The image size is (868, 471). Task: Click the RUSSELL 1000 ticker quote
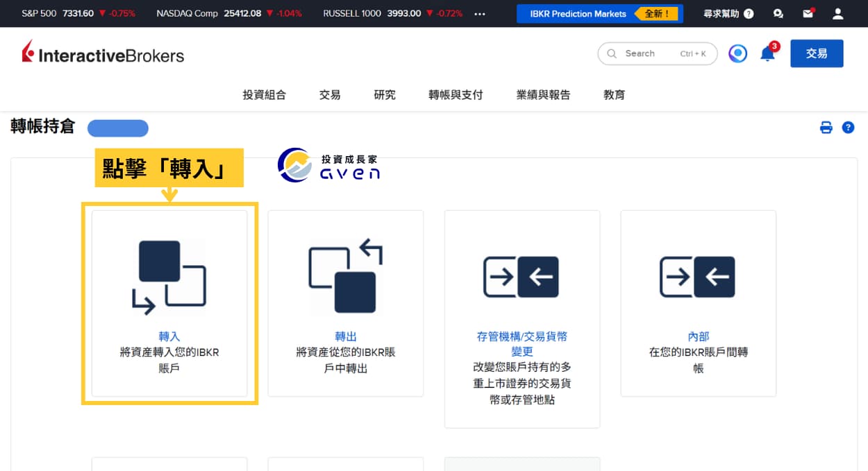pos(392,13)
